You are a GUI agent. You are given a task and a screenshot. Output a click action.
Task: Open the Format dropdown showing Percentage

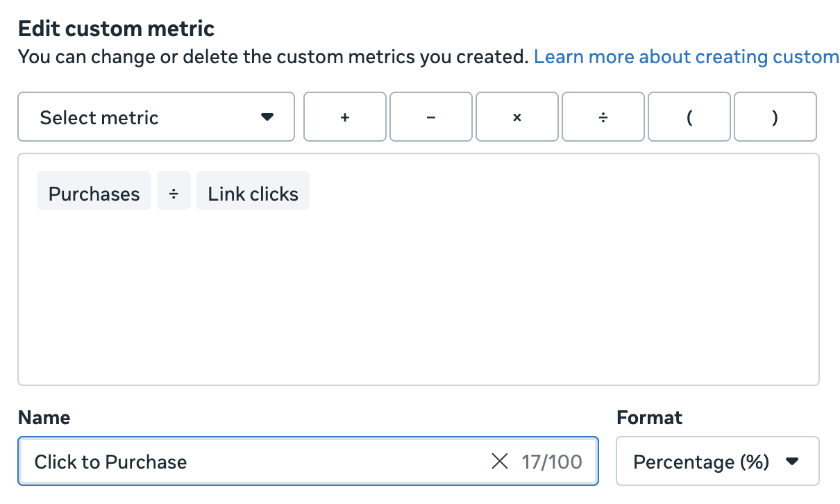tap(717, 461)
